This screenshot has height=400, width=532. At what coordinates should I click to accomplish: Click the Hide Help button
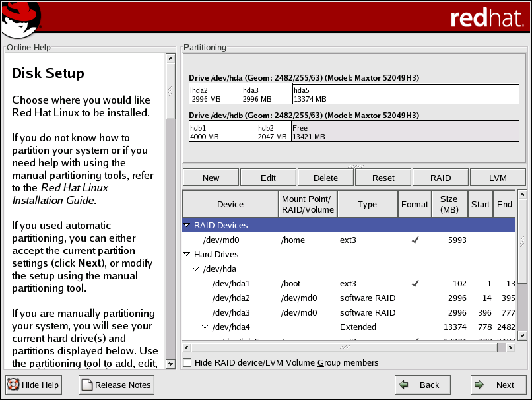pyautogui.click(x=34, y=385)
